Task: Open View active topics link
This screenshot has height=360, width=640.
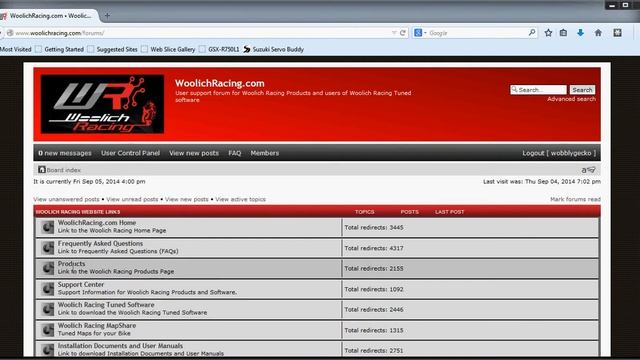Action: click(x=240, y=200)
